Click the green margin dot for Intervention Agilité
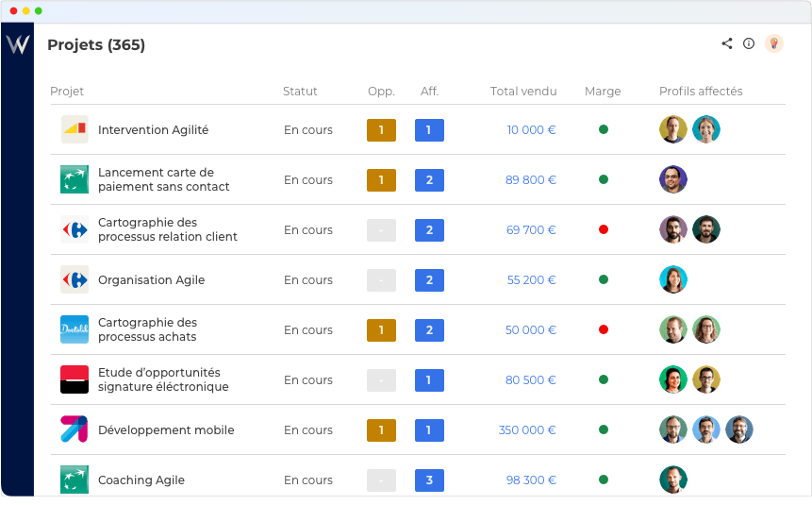Screen dimensions: 812x505 (x=604, y=129)
